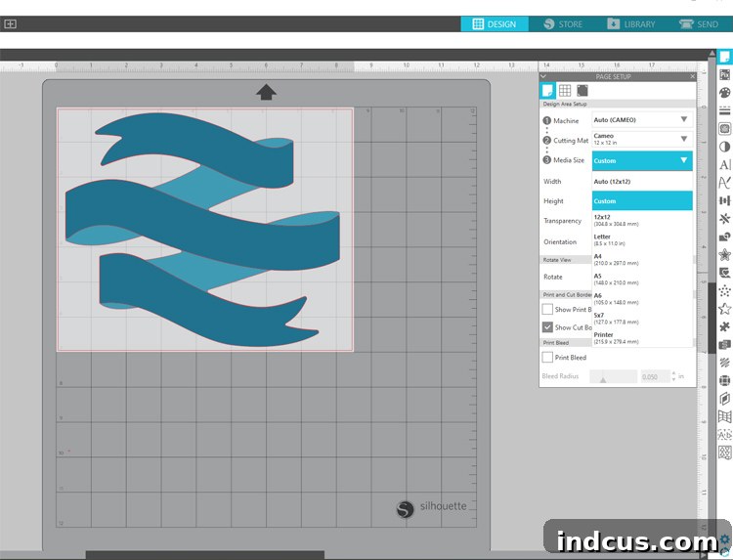
Task: Choose Printer media size option
Action: [x=642, y=338]
